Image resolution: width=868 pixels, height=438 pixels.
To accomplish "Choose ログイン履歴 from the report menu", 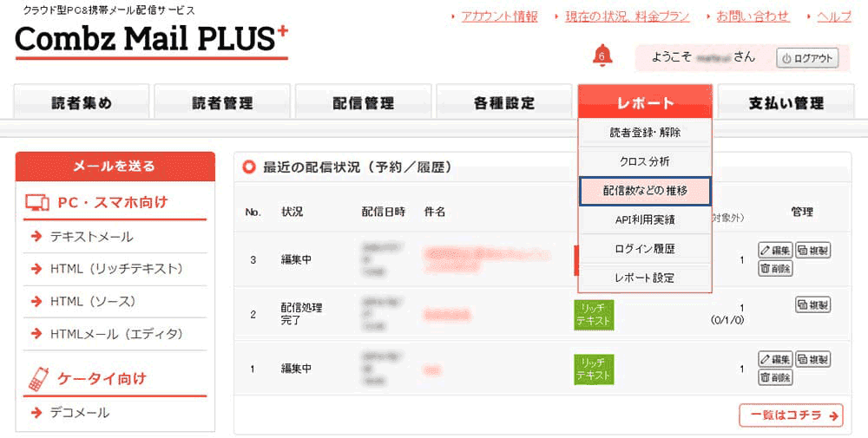I will pos(645,249).
